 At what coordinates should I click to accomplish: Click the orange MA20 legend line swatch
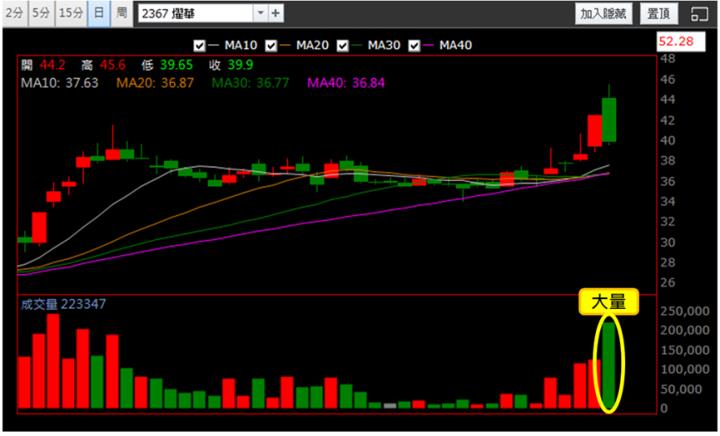285,45
